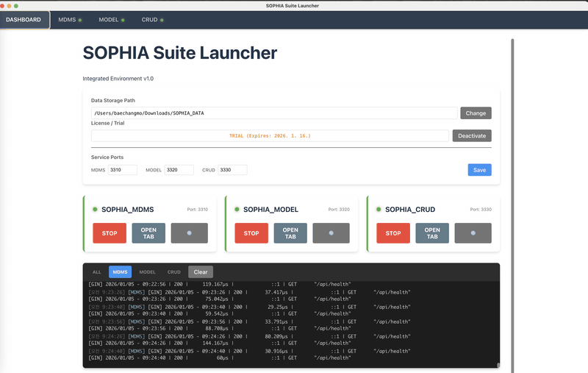Click the CRUD port field 3330
This screenshot has width=588, height=373.
(x=232, y=170)
